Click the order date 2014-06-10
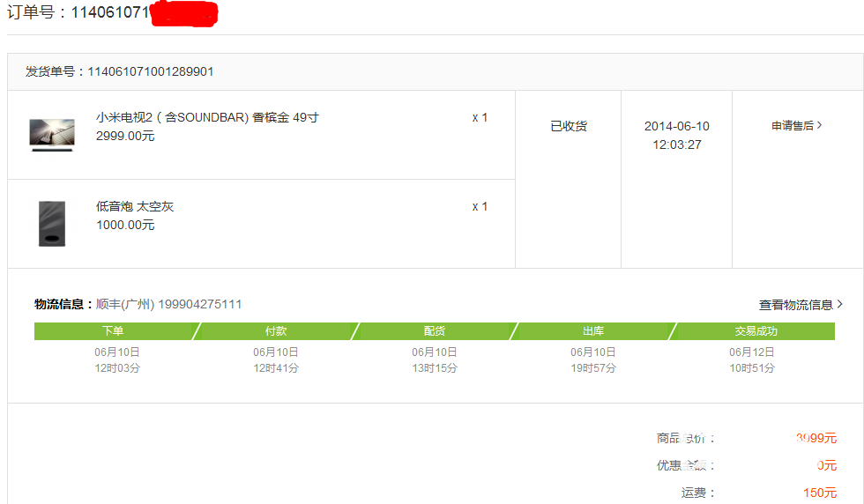The height and width of the screenshot is (504, 864). pyautogui.click(x=676, y=126)
